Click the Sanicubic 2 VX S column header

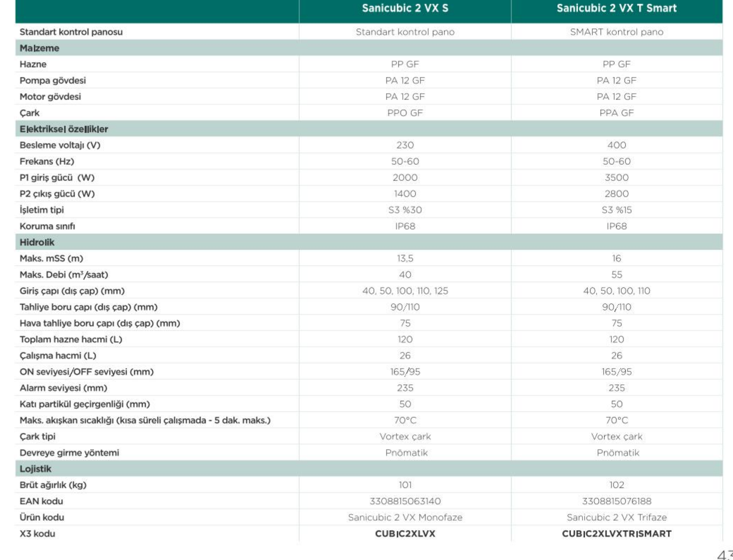tap(405, 8)
